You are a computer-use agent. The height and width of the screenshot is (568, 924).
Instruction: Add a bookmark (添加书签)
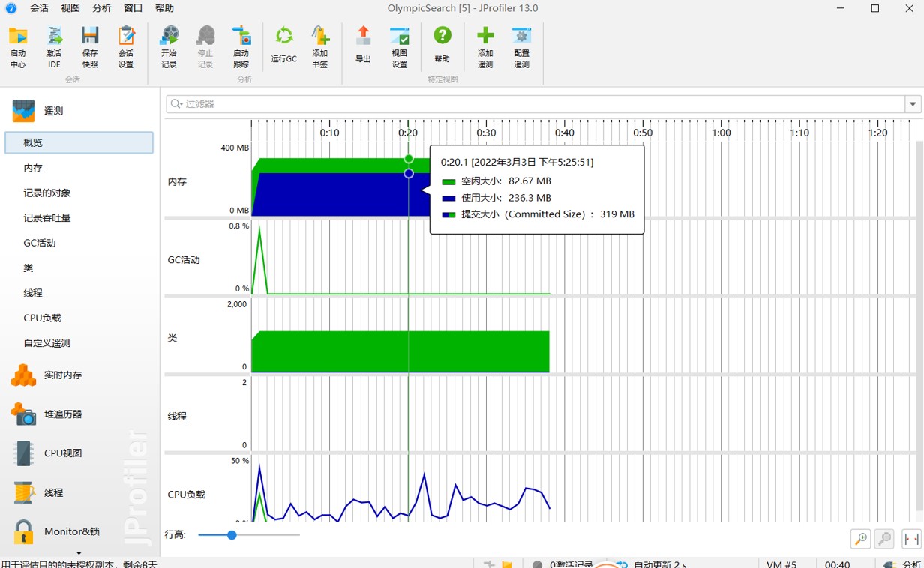pos(320,47)
